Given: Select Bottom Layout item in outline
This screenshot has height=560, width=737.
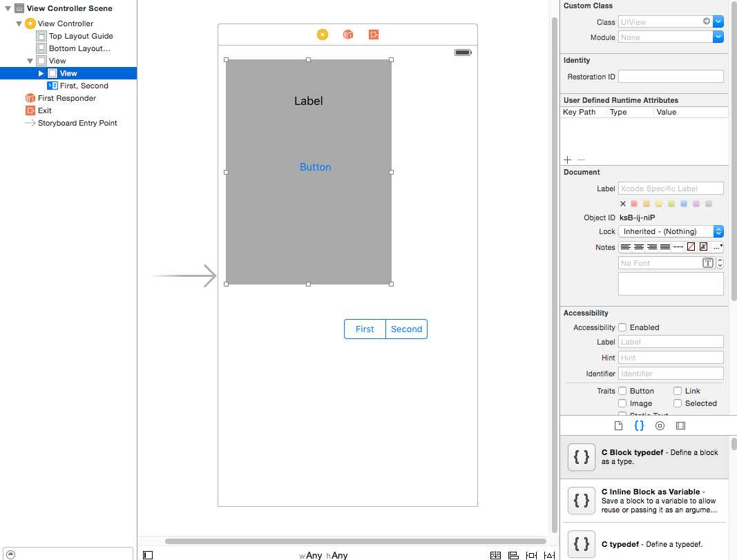Looking at the screenshot, I should click(79, 48).
